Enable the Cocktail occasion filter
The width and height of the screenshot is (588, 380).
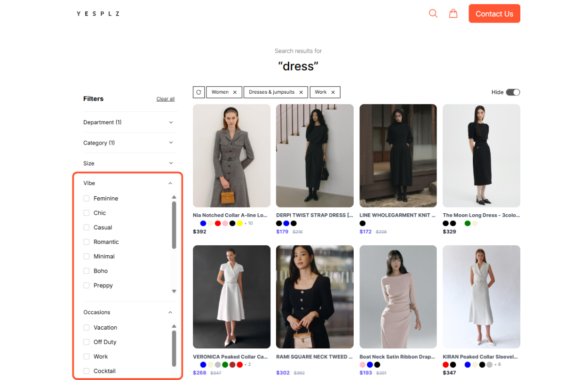pos(86,371)
